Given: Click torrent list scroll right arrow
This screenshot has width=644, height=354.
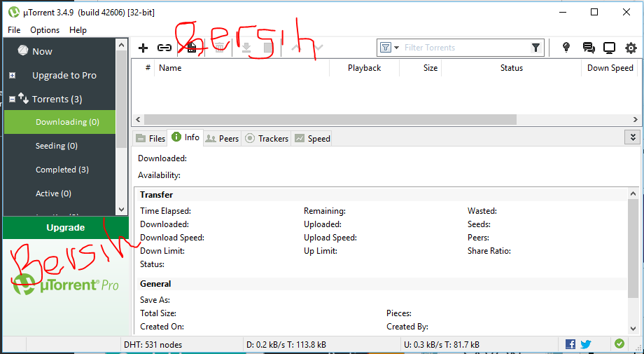Looking at the screenshot, I should click(635, 120).
